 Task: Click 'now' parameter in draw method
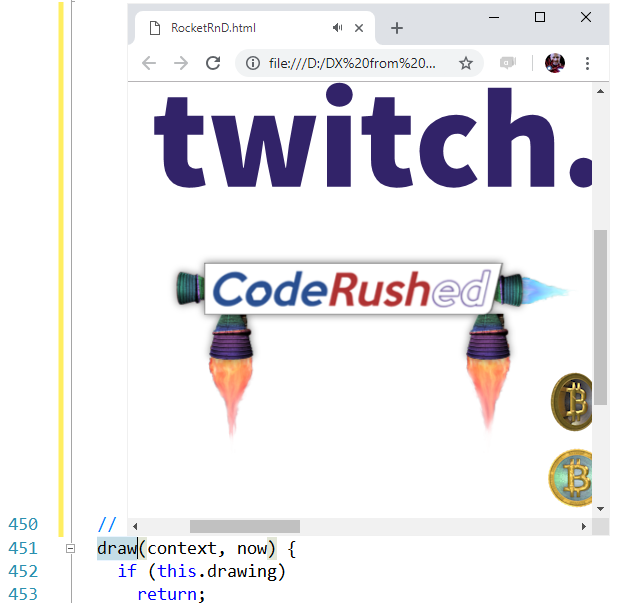[x=252, y=549]
